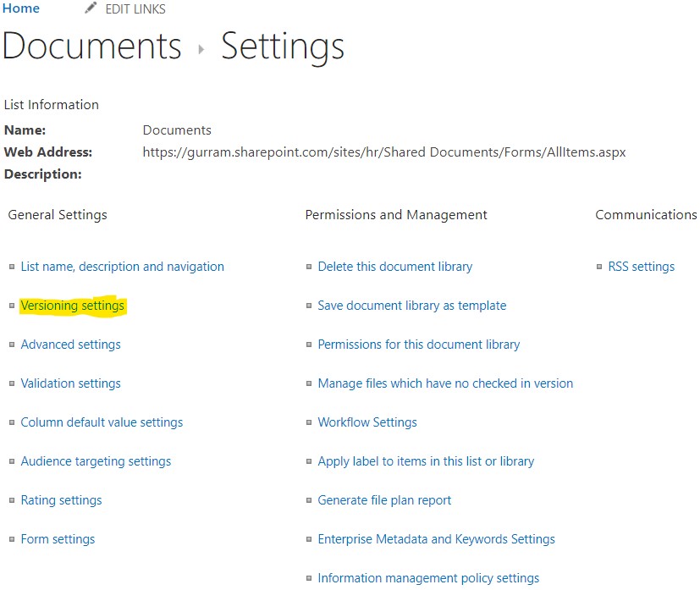Open Apply label to items in this library
700x590 pixels.
coord(425,461)
